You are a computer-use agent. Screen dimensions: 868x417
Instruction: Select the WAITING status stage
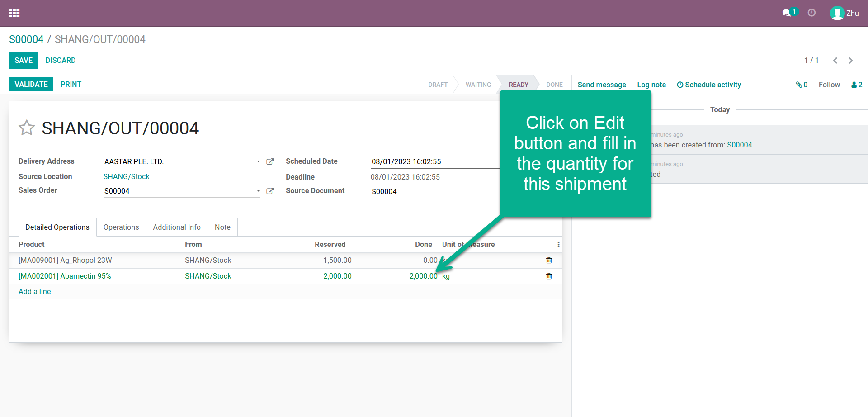(478, 85)
